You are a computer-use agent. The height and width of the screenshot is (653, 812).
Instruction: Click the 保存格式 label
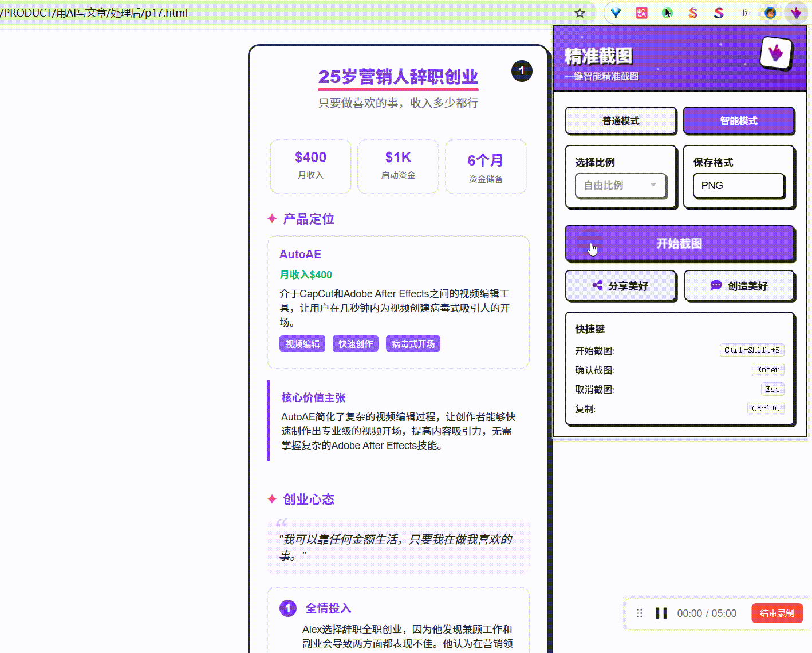pos(713,163)
